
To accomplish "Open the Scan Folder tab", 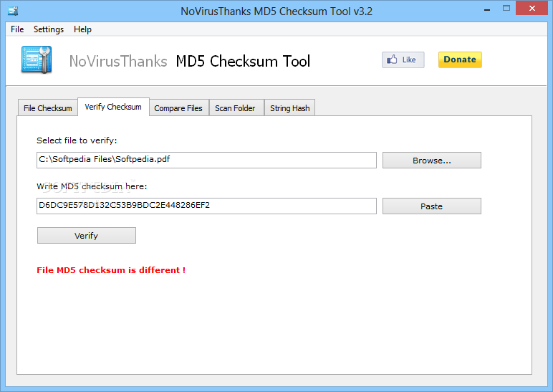I will click(235, 108).
